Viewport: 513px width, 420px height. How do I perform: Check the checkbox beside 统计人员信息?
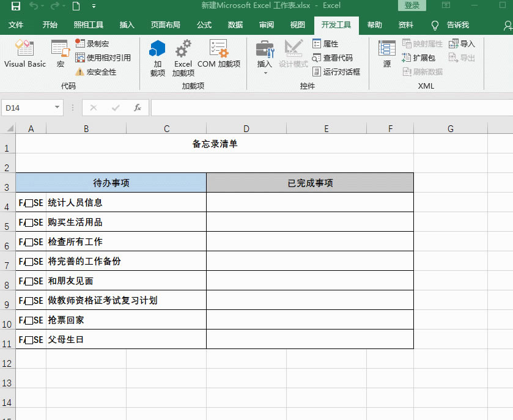click(26, 202)
